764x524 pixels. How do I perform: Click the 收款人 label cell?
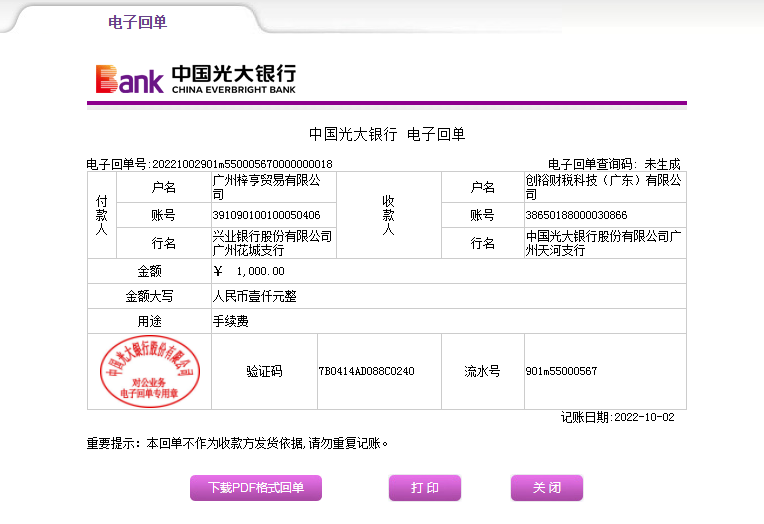(x=388, y=215)
